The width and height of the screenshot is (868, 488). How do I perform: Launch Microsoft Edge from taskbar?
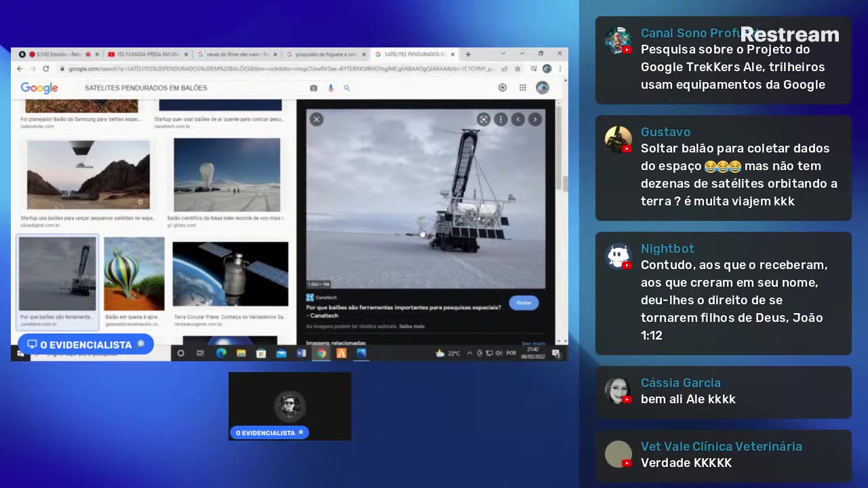[220, 353]
